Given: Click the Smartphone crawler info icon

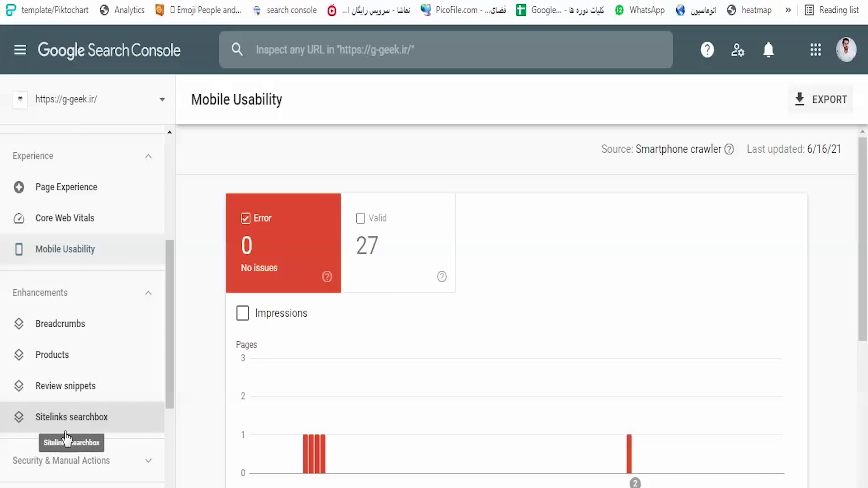Looking at the screenshot, I should coord(729,149).
